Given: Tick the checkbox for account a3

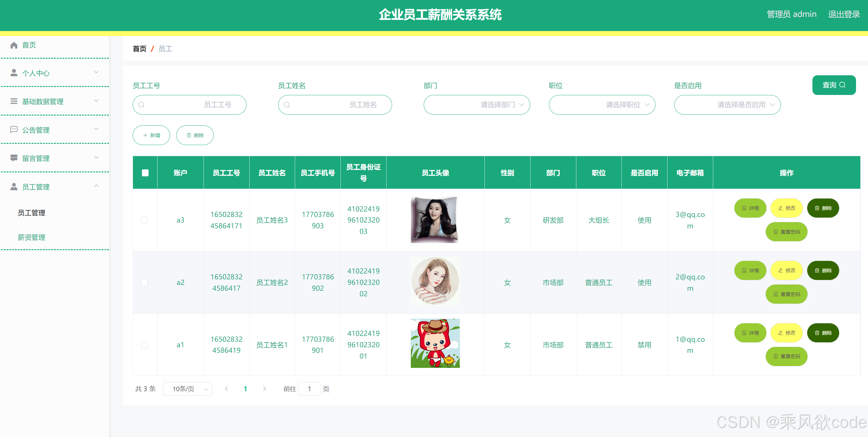Looking at the screenshot, I should [x=144, y=220].
